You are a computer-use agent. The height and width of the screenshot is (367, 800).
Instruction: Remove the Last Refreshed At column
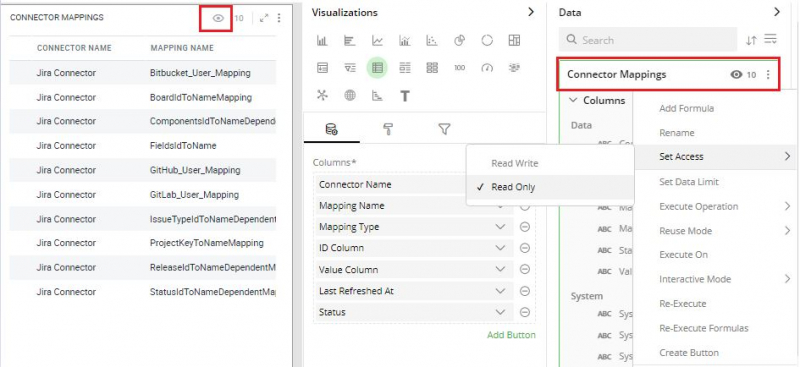pos(524,291)
